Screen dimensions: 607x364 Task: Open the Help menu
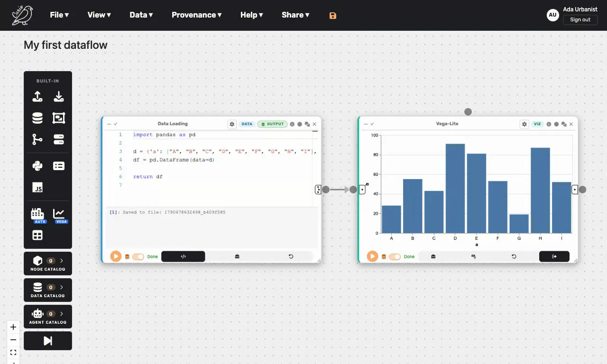tap(252, 15)
